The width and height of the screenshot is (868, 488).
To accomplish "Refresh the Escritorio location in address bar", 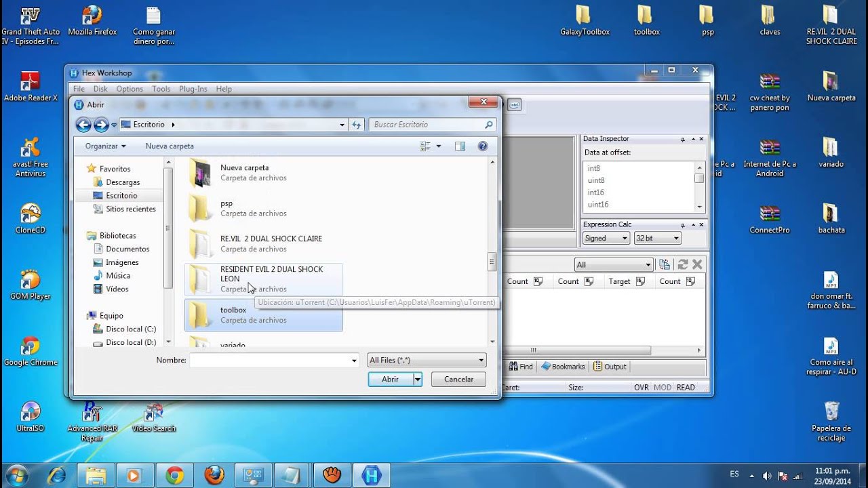I will click(x=357, y=125).
